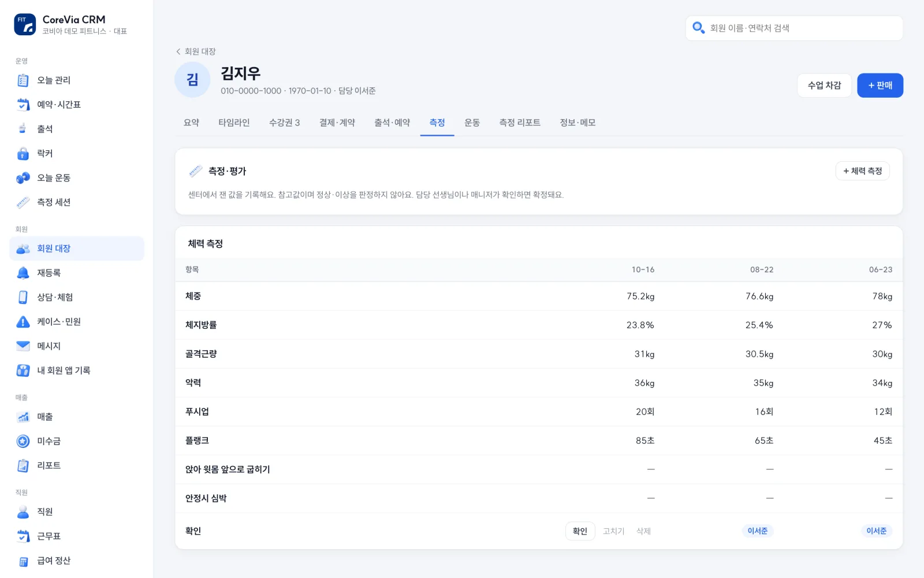
Task: Click 내 회원 앱 기록 icon
Action: [23, 370]
